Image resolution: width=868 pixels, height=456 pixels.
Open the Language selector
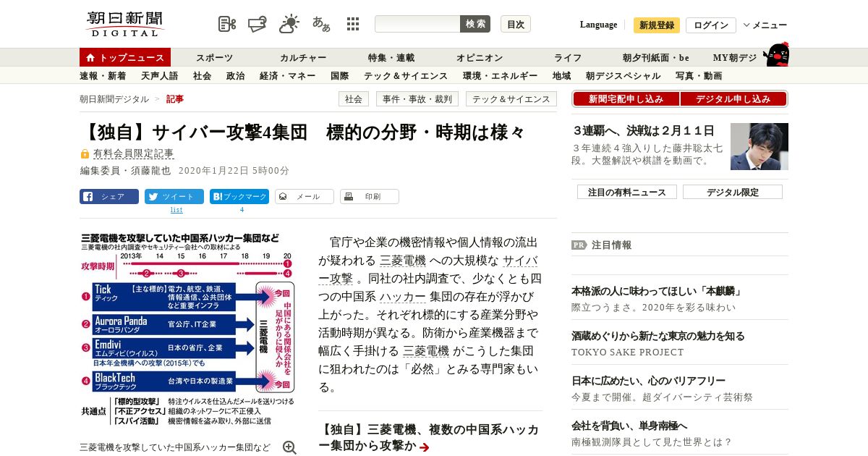(x=598, y=25)
